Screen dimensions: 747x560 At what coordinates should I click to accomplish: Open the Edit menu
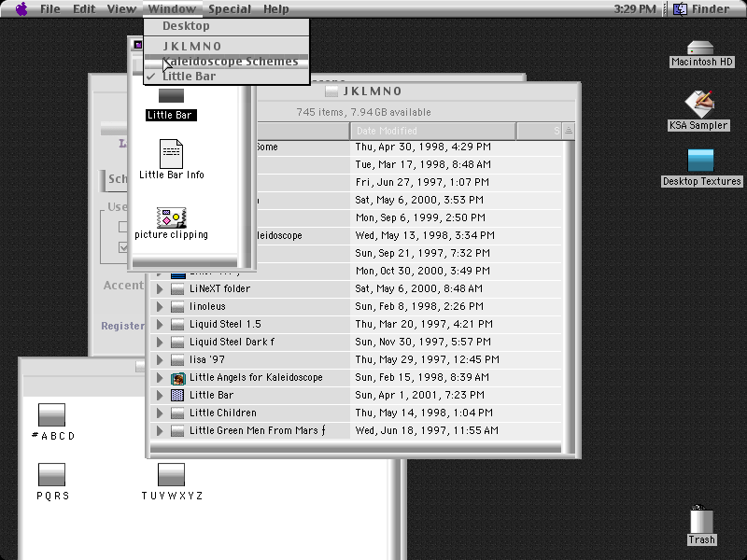click(x=84, y=9)
